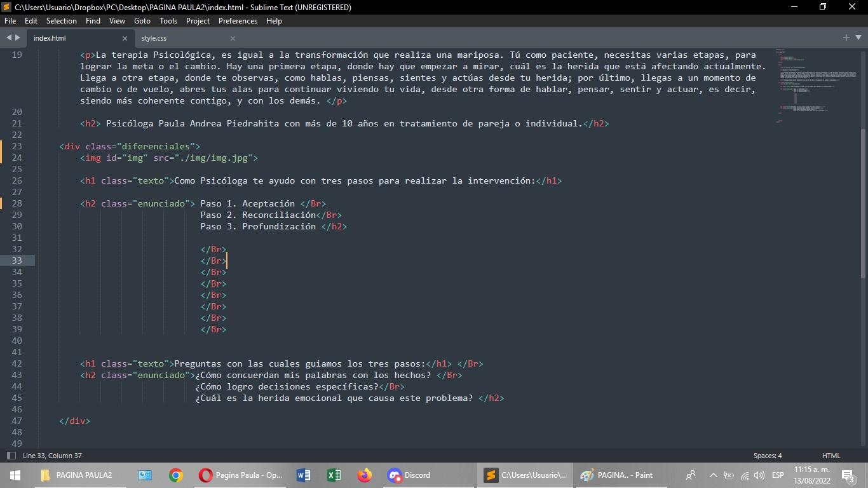Open Microsoft Word from taskbar
Screen dimensions: 868x488
pyautogui.click(x=303, y=475)
